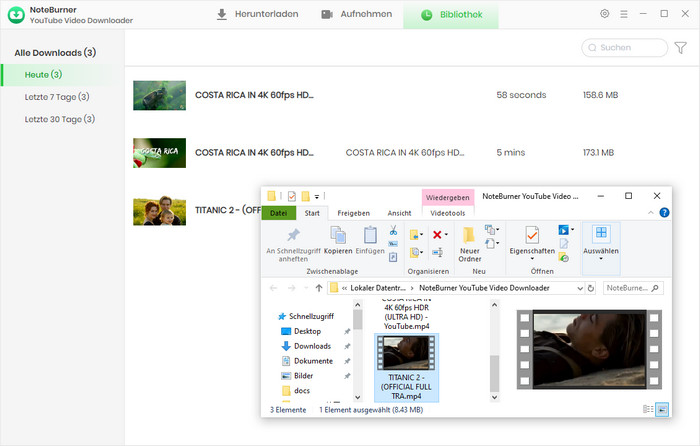This screenshot has height=446, width=700.
Task: Open Dokumente in navigation pane
Action: tap(308, 361)
